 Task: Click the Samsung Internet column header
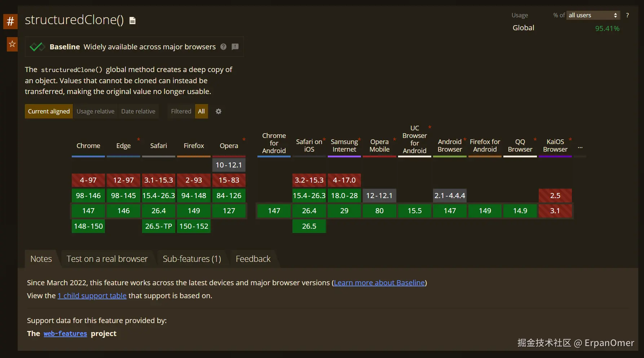point(344,146)
